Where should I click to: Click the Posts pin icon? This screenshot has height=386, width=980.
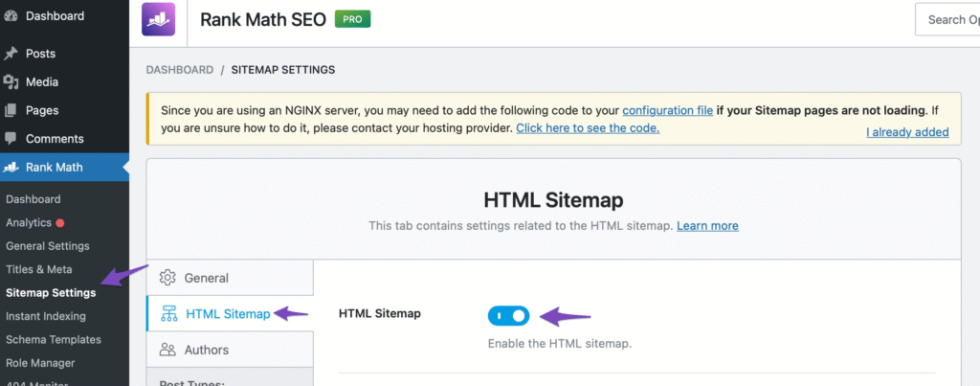(11, 54)
